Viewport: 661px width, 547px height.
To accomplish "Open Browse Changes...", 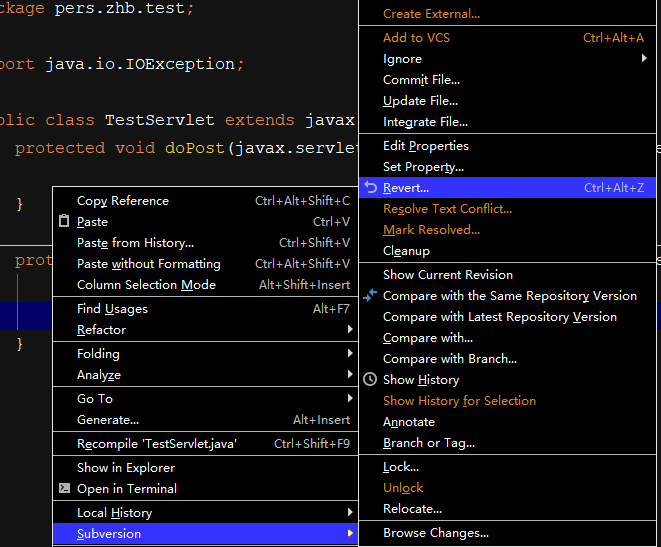I will pos(508,533).
